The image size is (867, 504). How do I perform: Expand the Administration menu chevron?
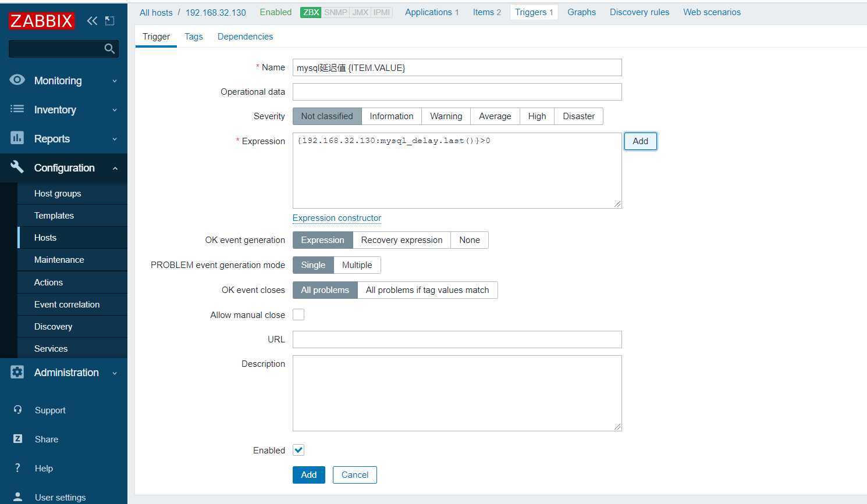tap(115, 373)
